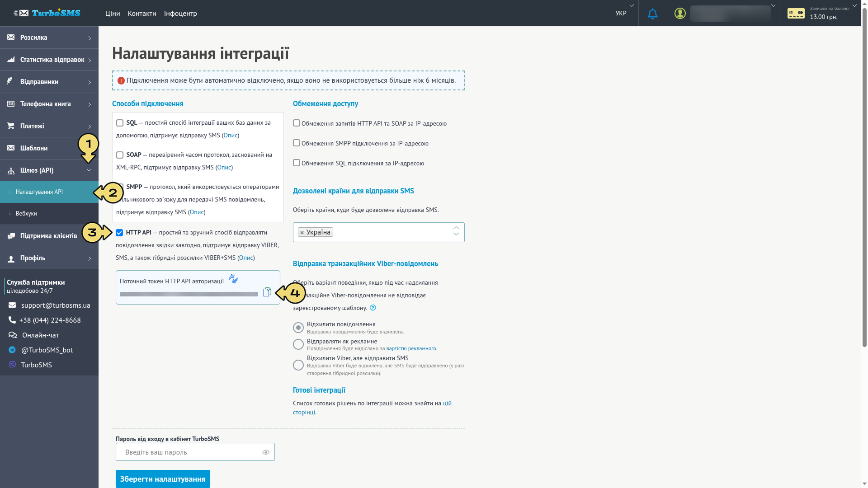Image resolution: width=868 pixels, height=488 pixels.
Task: Open notifications bell
Action: click(652, 14)
